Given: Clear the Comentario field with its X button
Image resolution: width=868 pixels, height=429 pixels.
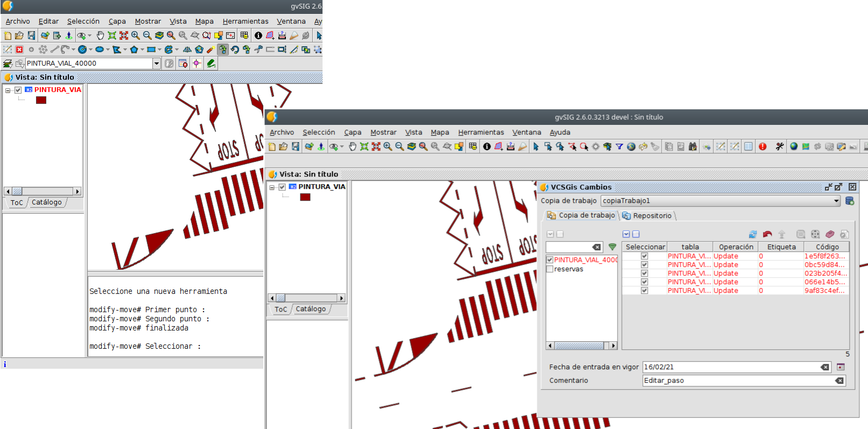Looking at the screenshot, I should tap(839, 381).
